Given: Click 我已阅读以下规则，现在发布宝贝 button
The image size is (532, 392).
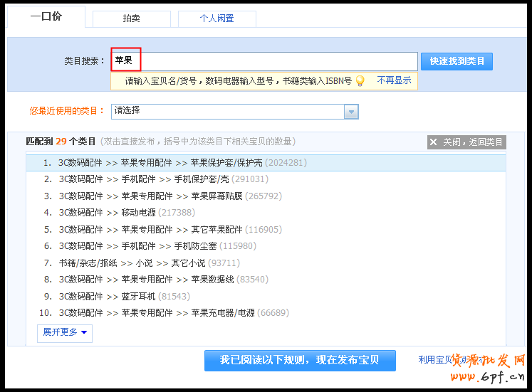Looking at the screenshot, I should pyautogui.click(x=300, y=360).
